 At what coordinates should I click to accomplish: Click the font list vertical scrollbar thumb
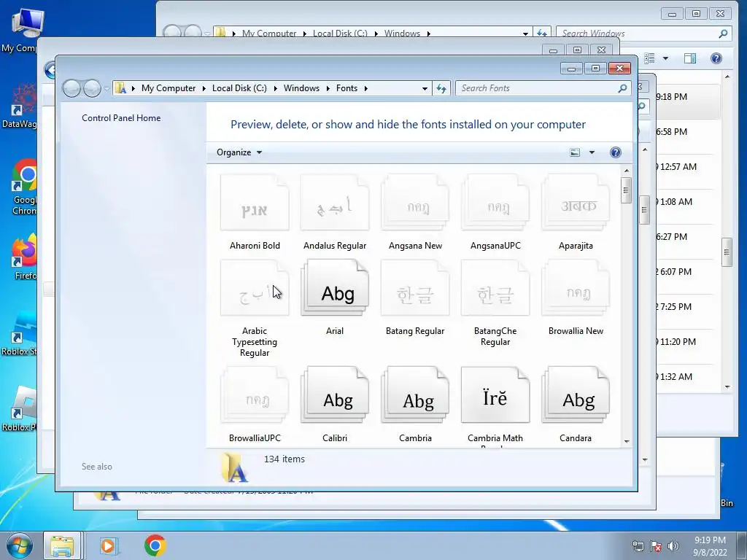click(627, 190)
